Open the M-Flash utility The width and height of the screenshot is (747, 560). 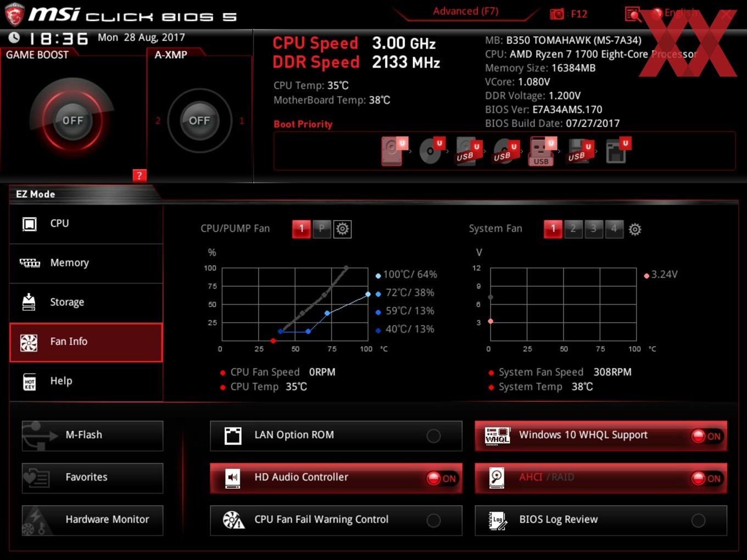92,435
